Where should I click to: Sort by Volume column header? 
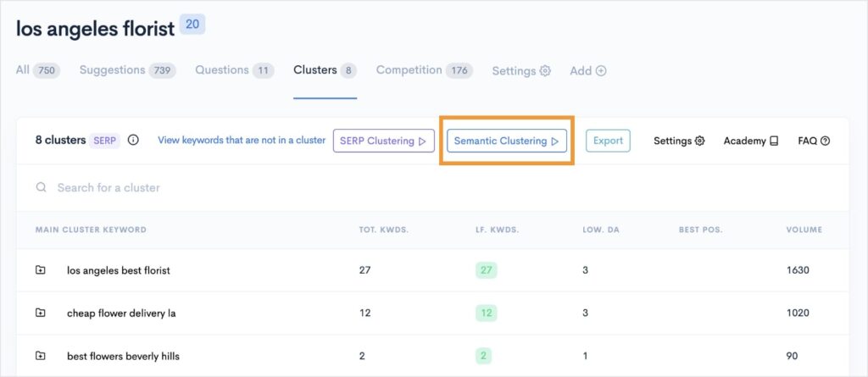pyautogui.click(x=804, y=230)
